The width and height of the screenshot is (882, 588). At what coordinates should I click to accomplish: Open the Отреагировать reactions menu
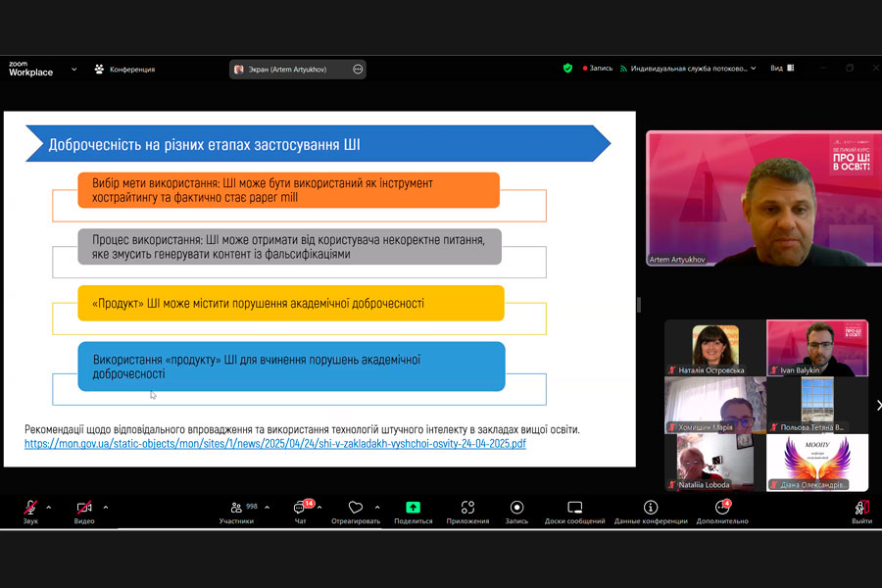[x=355, y=510]
